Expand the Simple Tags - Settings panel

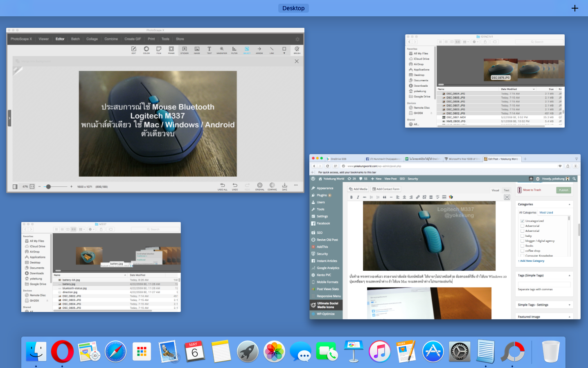tap(569, 305)
